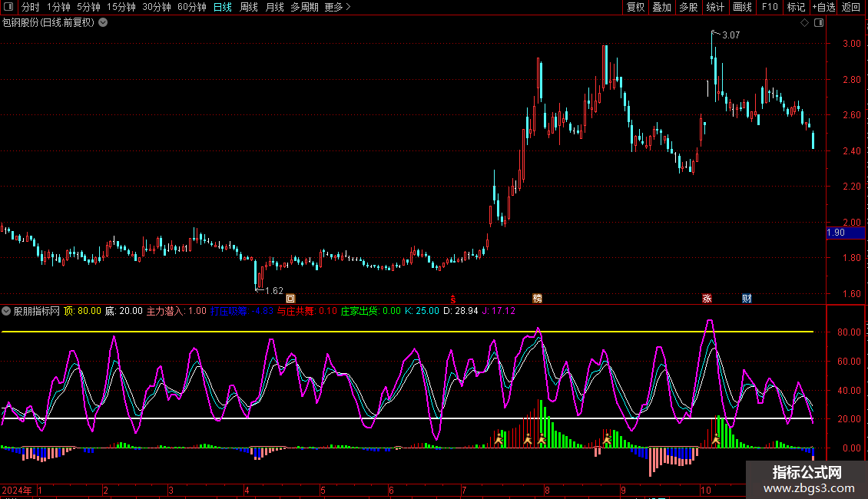868x499 pixels.
Task: Expand the 更多 more periods menu
Action: 337,7
